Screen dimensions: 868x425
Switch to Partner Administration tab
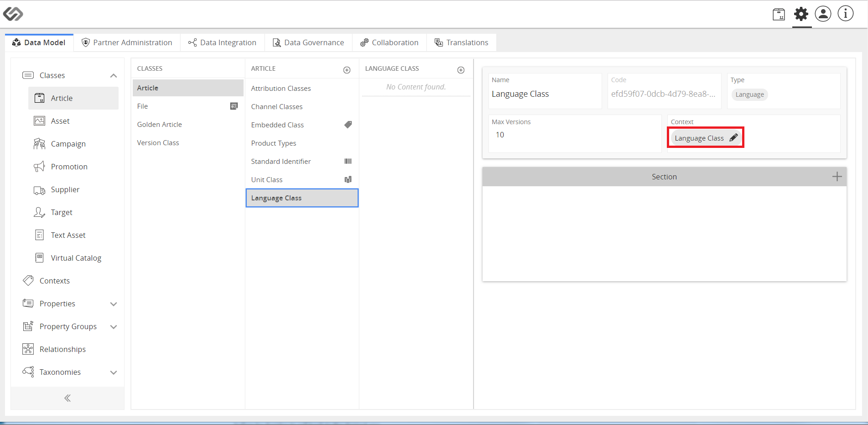[127, 42]
